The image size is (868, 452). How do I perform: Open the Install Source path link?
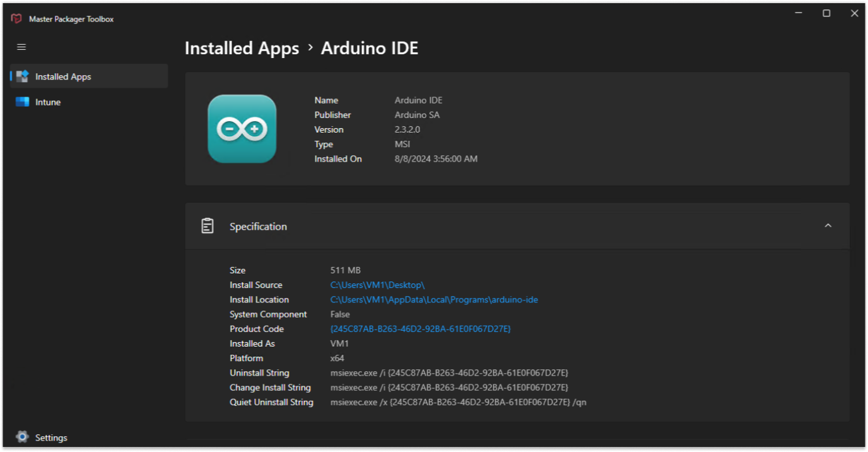click(378, 285)
